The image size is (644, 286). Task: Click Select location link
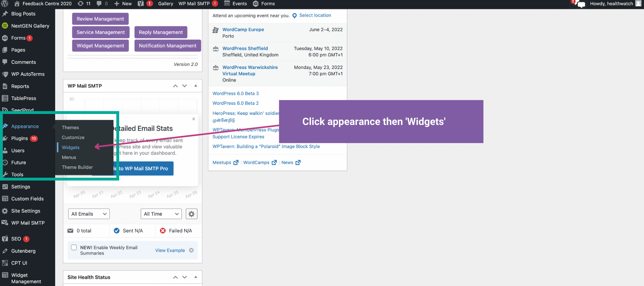(315, 15)
